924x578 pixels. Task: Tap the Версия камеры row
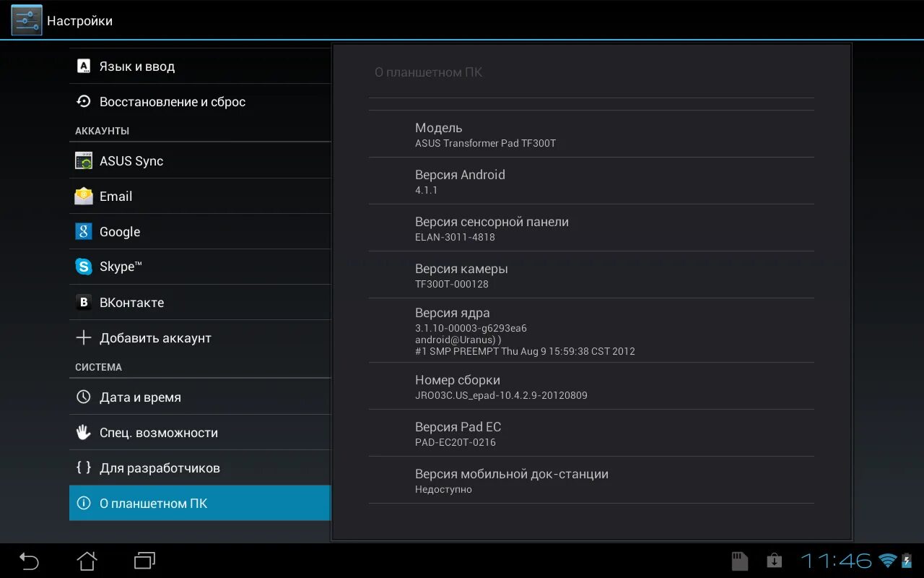tap(591, 275)
